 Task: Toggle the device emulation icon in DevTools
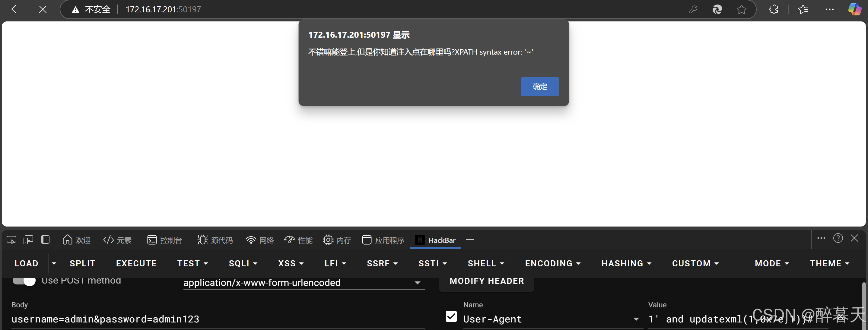tap(28, 240)
